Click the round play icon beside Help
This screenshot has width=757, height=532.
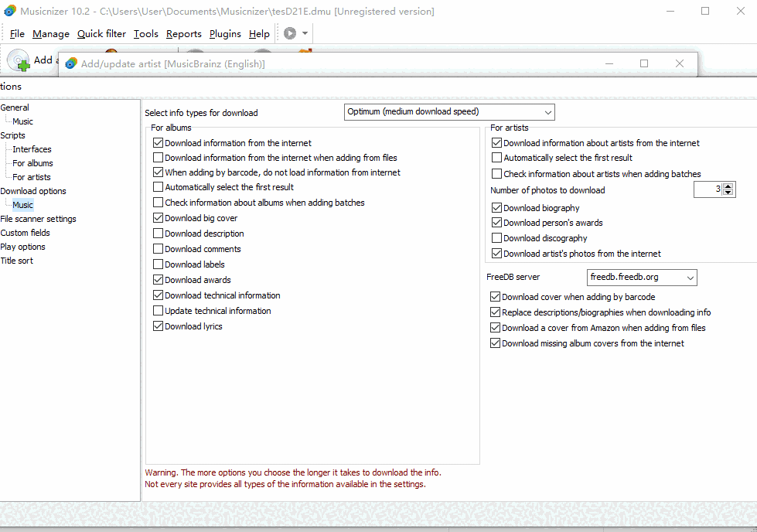[x=290, y=33]
